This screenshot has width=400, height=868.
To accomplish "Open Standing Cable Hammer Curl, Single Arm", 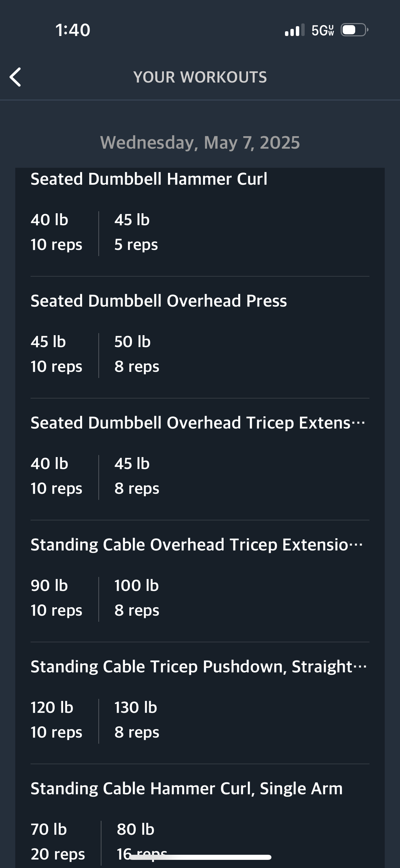I will tap(186, 789).
